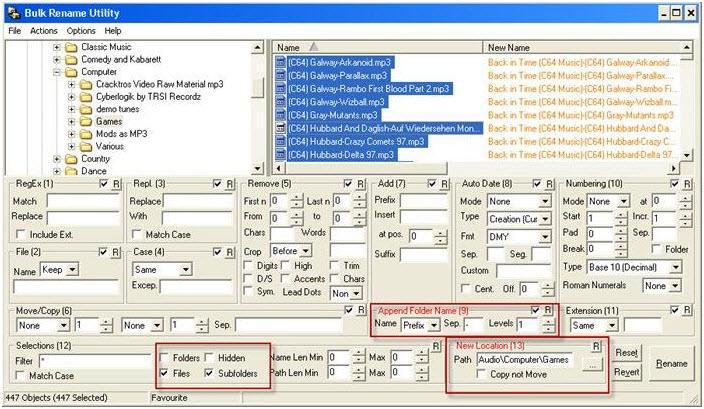Click the R reset button for Selections (12)
The image size is (704, 409).
[x=436, y=346]
